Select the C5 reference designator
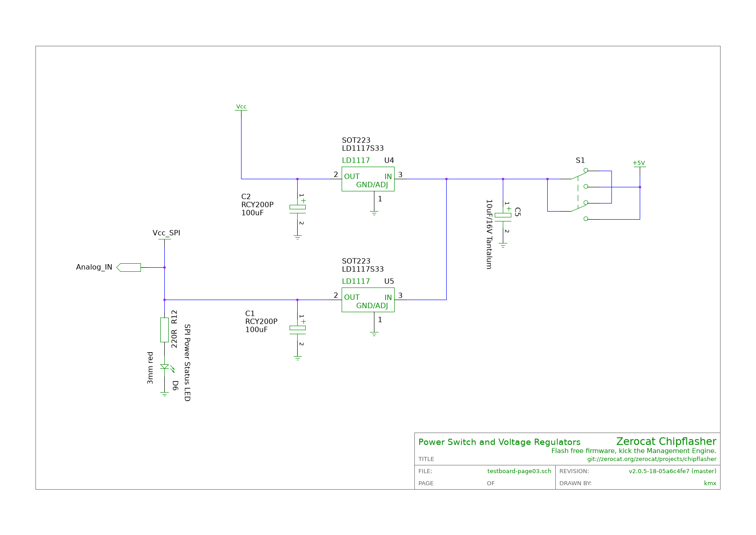The height and width of the screenshot is (535, 756). click(x=518, y=212)
